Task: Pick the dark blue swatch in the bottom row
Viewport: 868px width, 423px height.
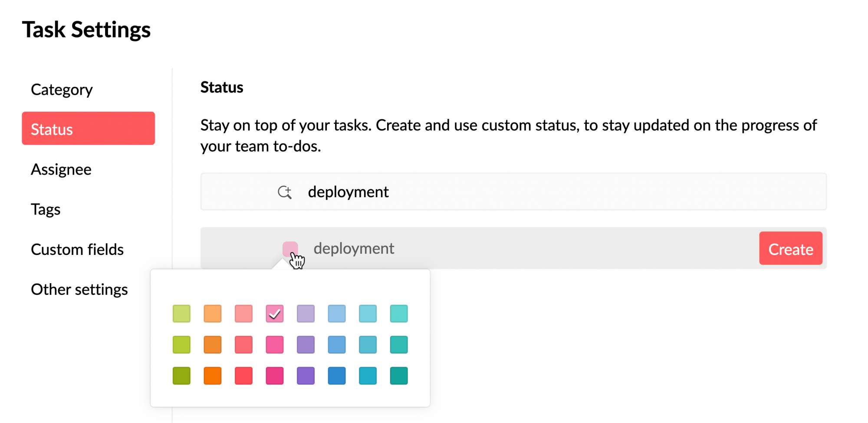Action: [x=337, y=376]
